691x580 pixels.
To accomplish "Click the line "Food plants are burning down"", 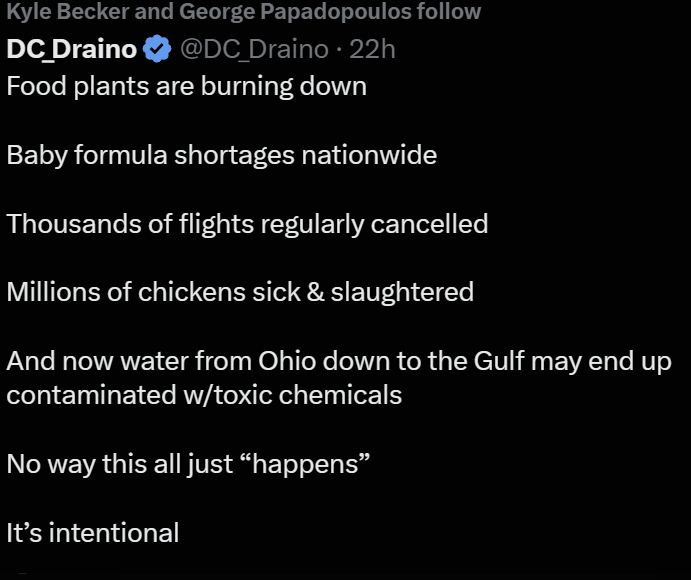I will pyautogui.click(x=186, y=86).
